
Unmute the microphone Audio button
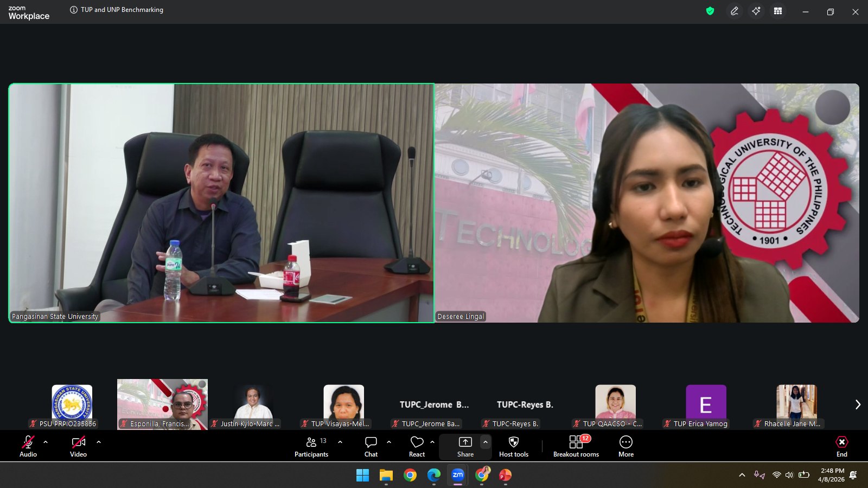[28, 446]
